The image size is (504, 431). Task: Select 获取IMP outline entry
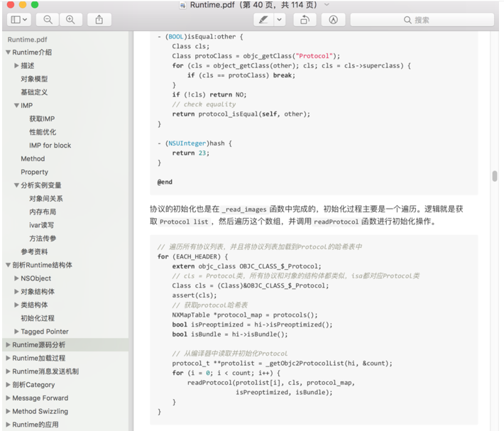click(x=42, y=119)
